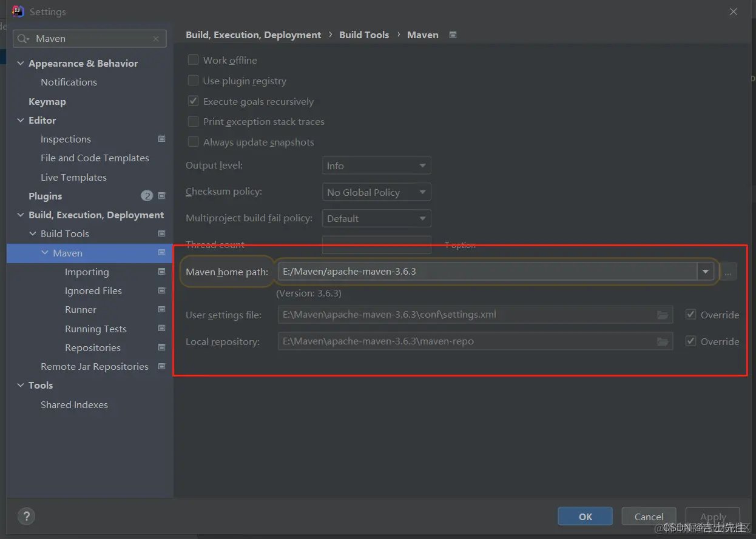The image size is (756, 539).
Task: Browse folder for Local repository
Action: click(663, 341)
